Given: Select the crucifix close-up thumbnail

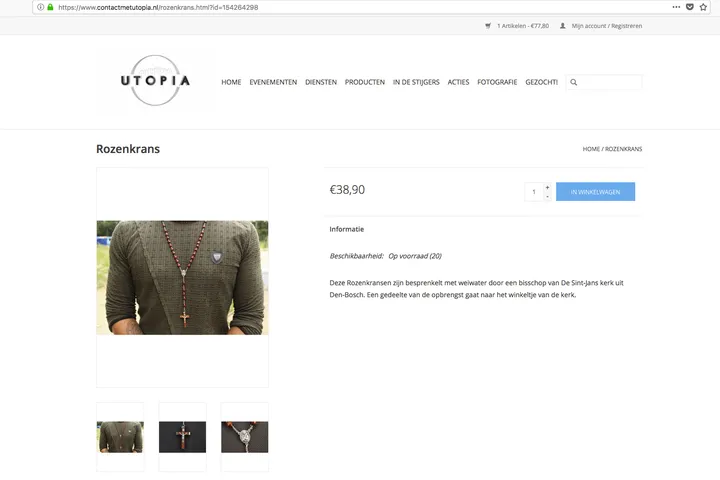Looking at the screenshot, I should pos(182,437).
